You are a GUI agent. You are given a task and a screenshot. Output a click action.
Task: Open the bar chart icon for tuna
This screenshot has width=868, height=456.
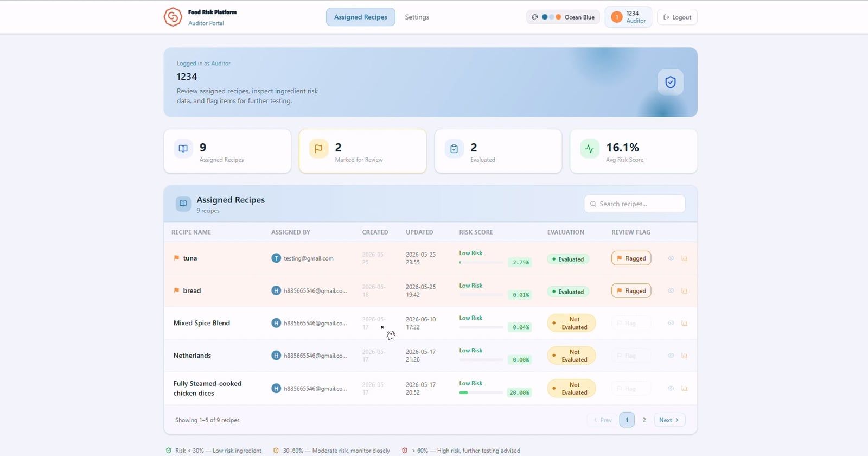(x=684, y=258)
